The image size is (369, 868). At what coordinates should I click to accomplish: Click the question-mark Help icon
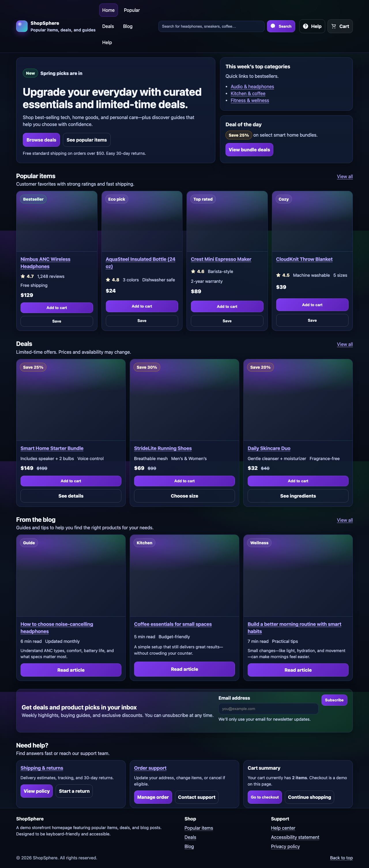pyautogui.click(x=305, y=26)
